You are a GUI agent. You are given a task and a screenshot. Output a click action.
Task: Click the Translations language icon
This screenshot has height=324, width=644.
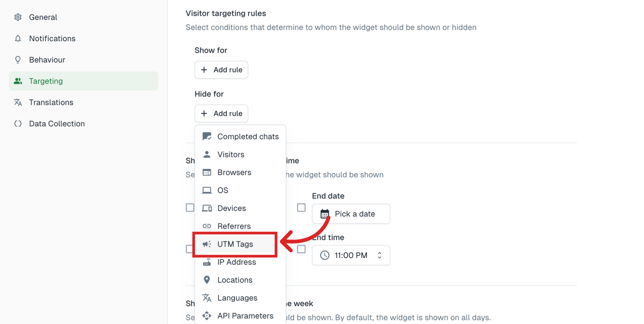point(18,102)
